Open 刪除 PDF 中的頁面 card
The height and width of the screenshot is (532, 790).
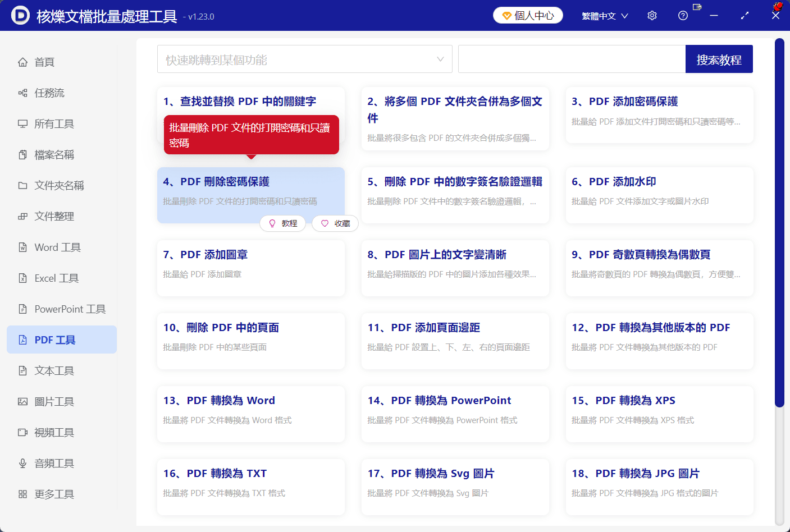pyautogui.click(x=251, y=341)
